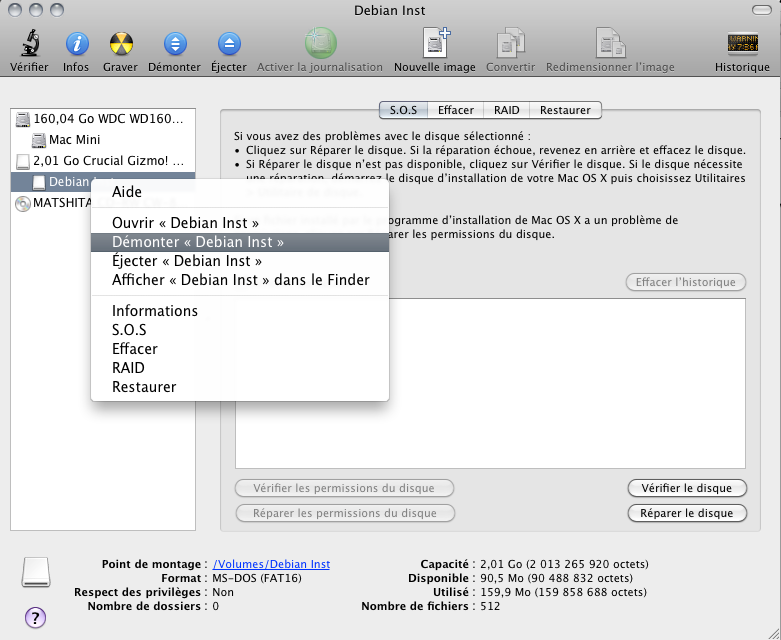Viewport: 781px width, 640px height.
Task: Select the 2,01 Go Crucial Gizmo disk
Action: coord(103,161)
